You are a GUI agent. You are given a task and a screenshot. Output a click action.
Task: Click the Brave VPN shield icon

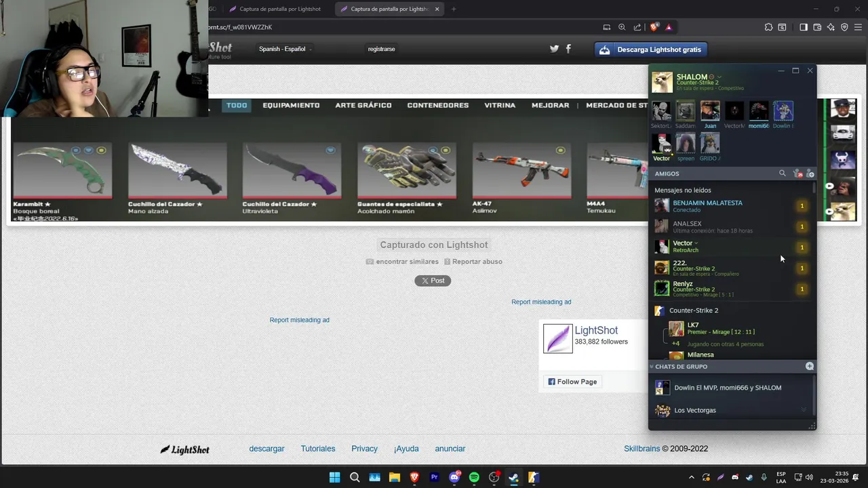pyautogui.click(x=844, y=27)
